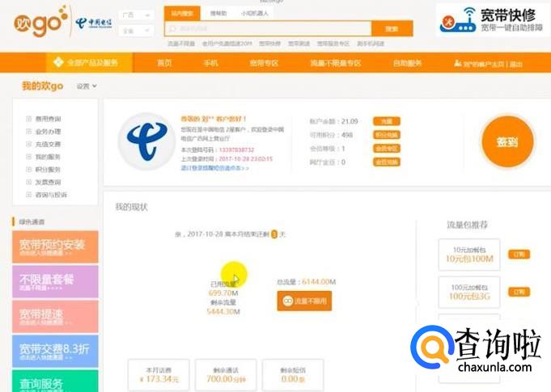
Task: Click the search input field
Action: pyautogui.click(x=268, y=28)
